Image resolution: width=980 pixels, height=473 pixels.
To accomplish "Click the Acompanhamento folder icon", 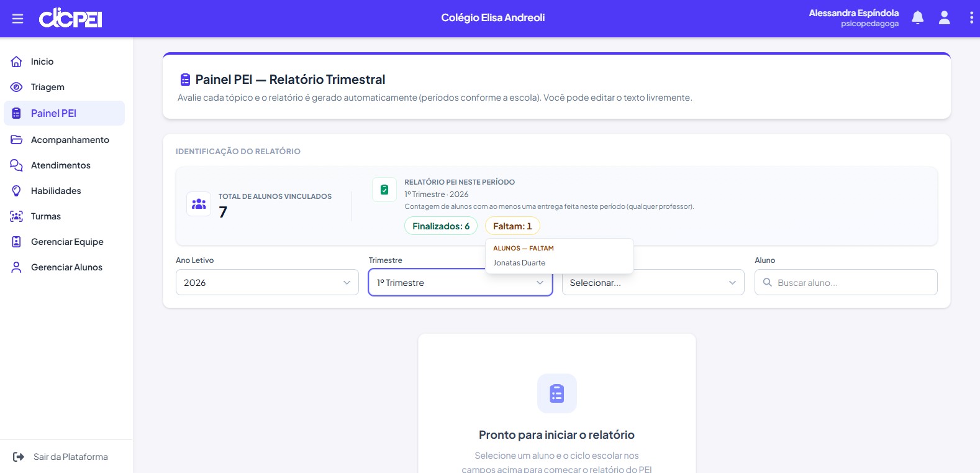I will pyautogui.click(x=17, y=140).
